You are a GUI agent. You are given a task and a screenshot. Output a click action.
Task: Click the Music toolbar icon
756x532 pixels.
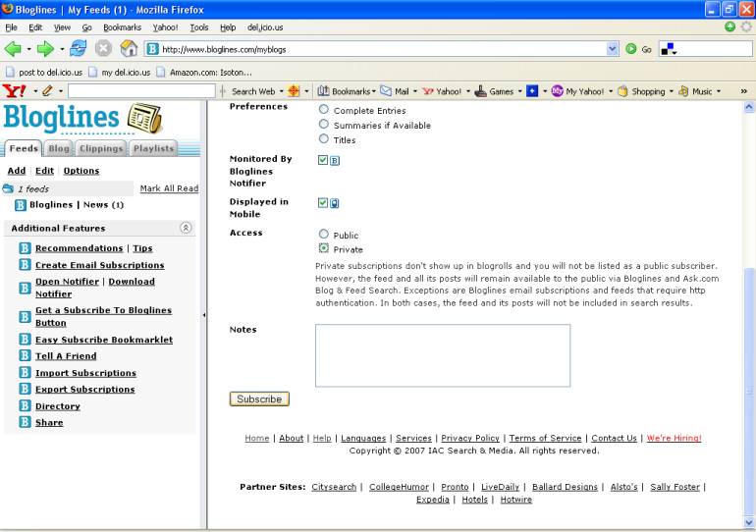click(683, 90)
